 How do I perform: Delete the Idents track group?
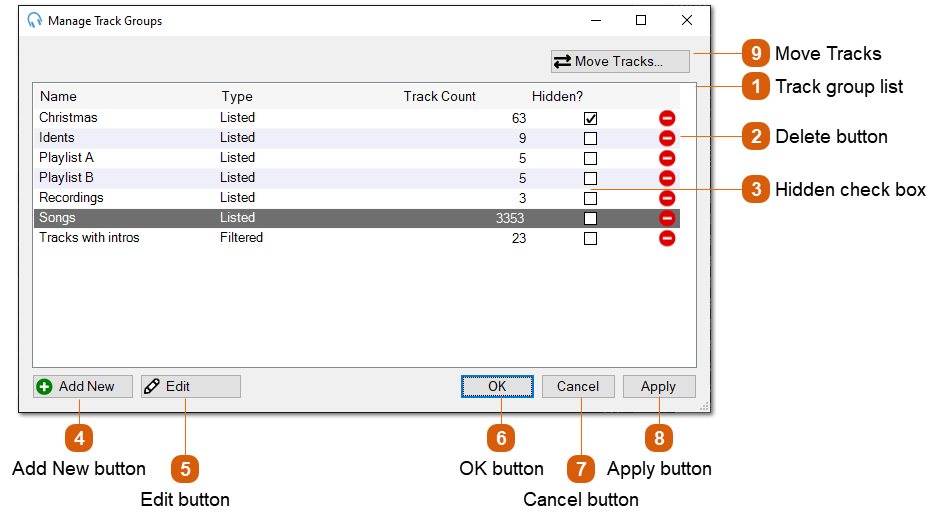(667, 138)
